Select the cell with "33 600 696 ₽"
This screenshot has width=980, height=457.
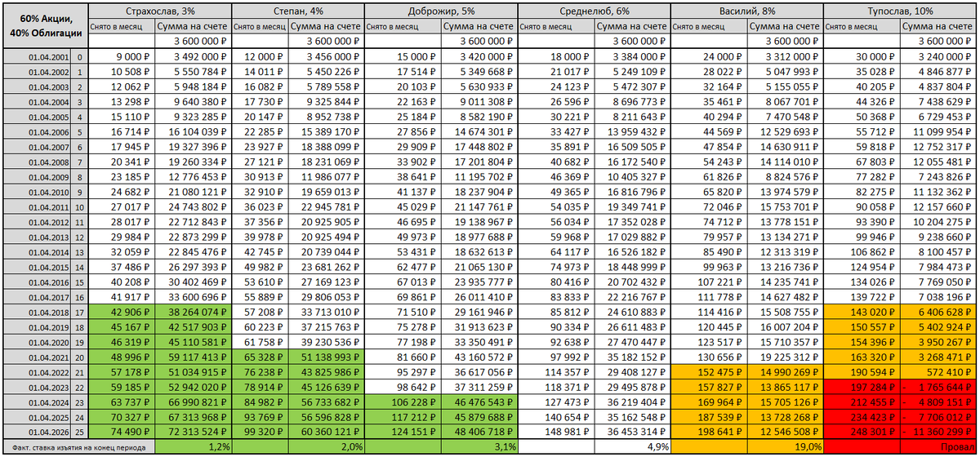coord(194,296)
